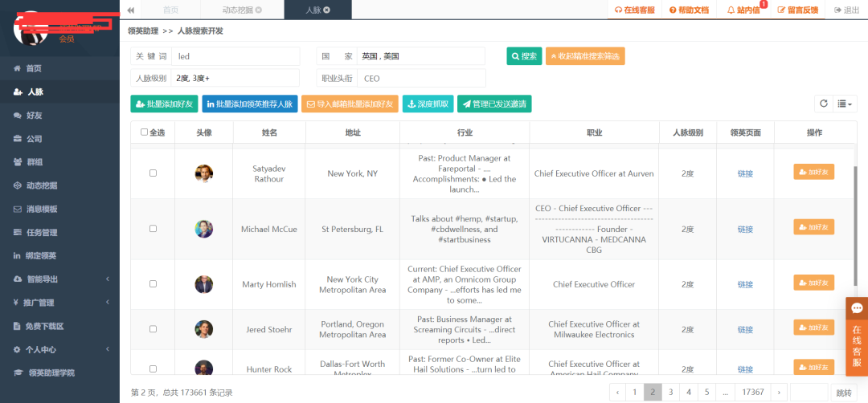Click the green 搜索 search button
The height and width of the screenshot is (403, 868).
coord(524,56)
